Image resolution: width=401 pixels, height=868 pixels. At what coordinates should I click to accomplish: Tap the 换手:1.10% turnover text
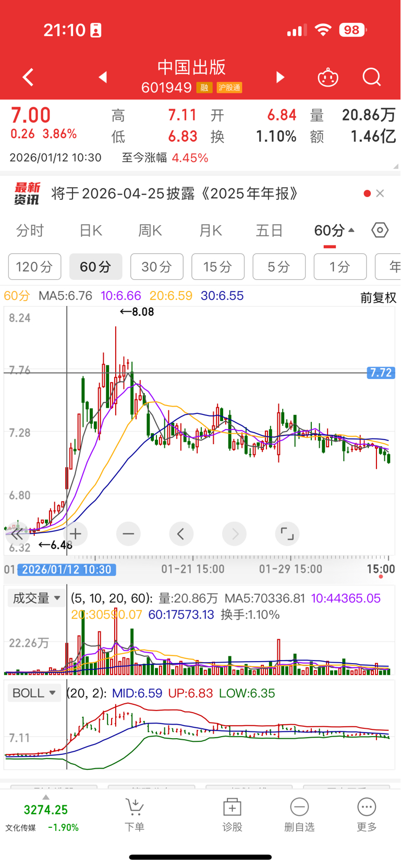(x=250, y=615)
